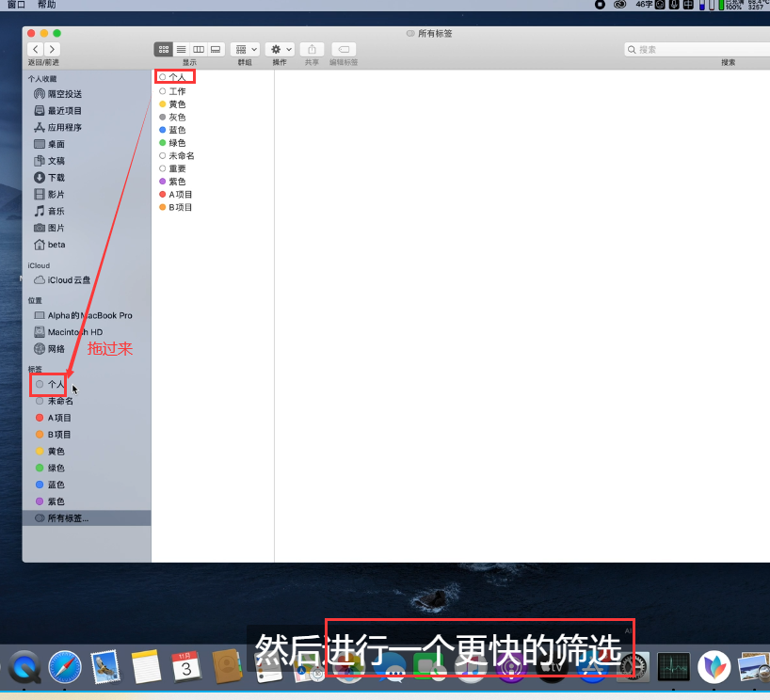Screen dimensions: 770x700
Task: Switch to icon view in Finder toolbar
Action: click(x=164, y=49)
